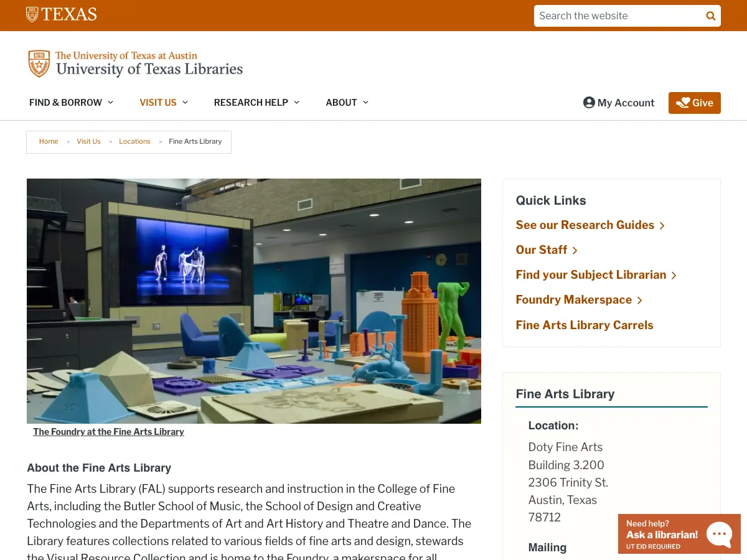Open Fine Arts Library Carrels link
This screenshot has width=747, height=560.
click(585, 325)
